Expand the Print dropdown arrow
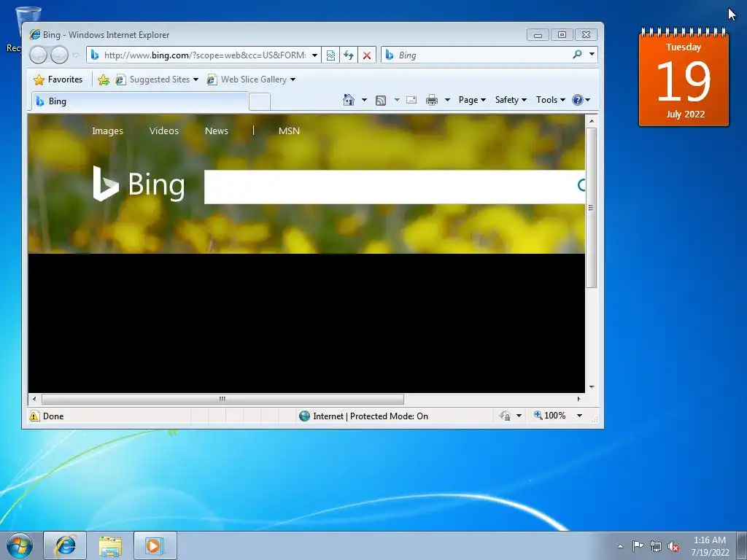 coord(447,100)
